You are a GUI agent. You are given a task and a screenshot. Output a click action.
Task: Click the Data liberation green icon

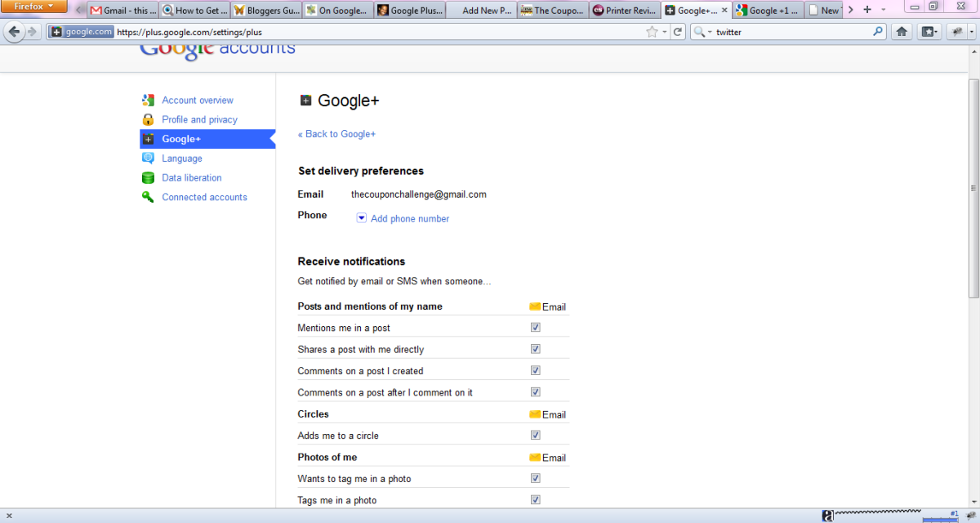148,177
